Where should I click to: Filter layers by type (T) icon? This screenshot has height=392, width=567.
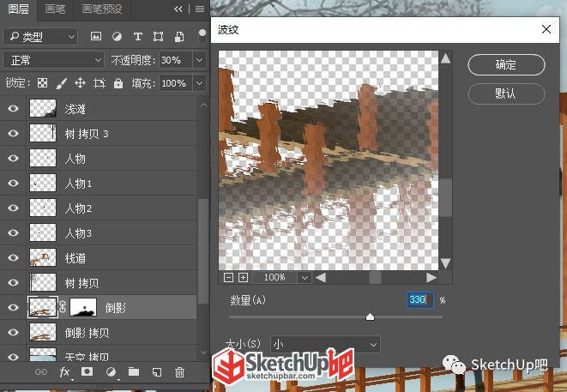click(x=137, y=36)
